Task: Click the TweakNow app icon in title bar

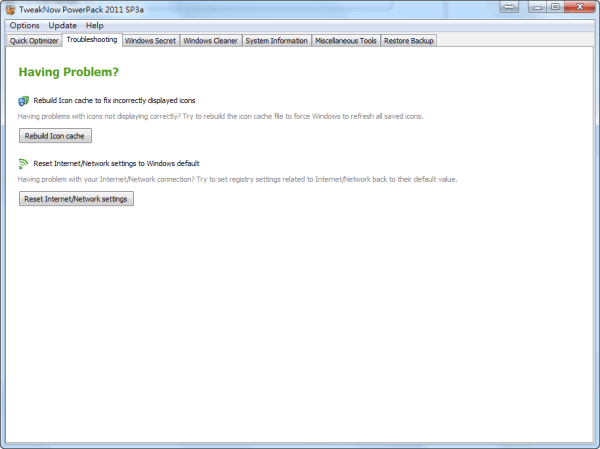Action: click(x=10, y=9)
